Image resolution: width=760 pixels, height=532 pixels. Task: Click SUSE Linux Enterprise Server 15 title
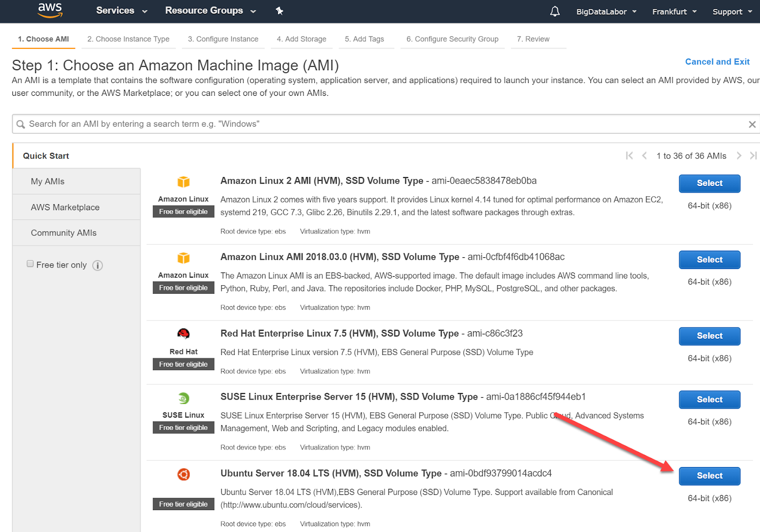[x=349, y=397]
